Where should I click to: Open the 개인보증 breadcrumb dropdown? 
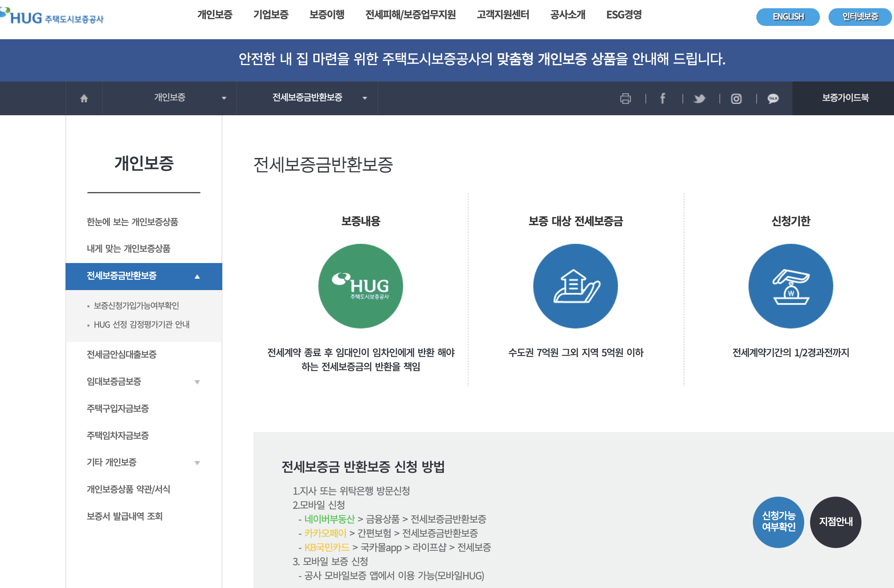169,98
